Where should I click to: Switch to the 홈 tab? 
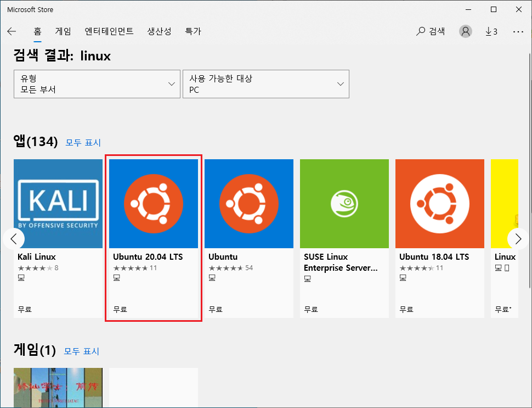[x=37, y=31]
